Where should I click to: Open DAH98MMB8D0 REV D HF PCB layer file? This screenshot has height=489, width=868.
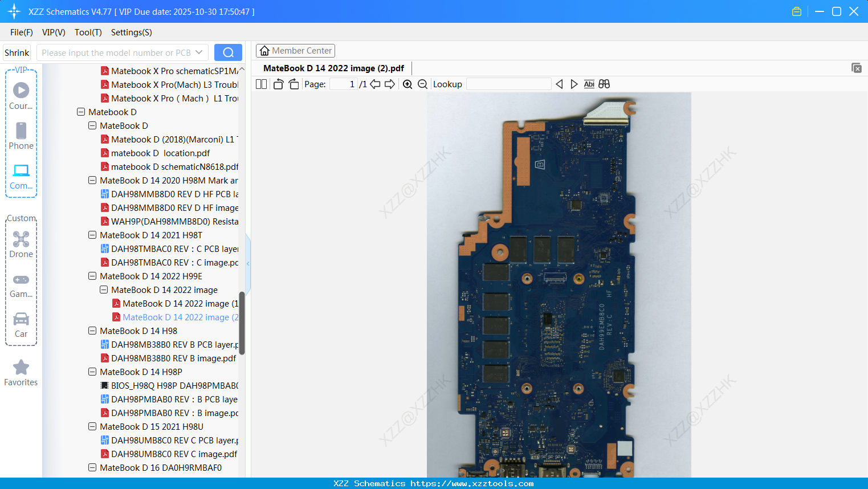pyautogui.click(x=169, y=194)
